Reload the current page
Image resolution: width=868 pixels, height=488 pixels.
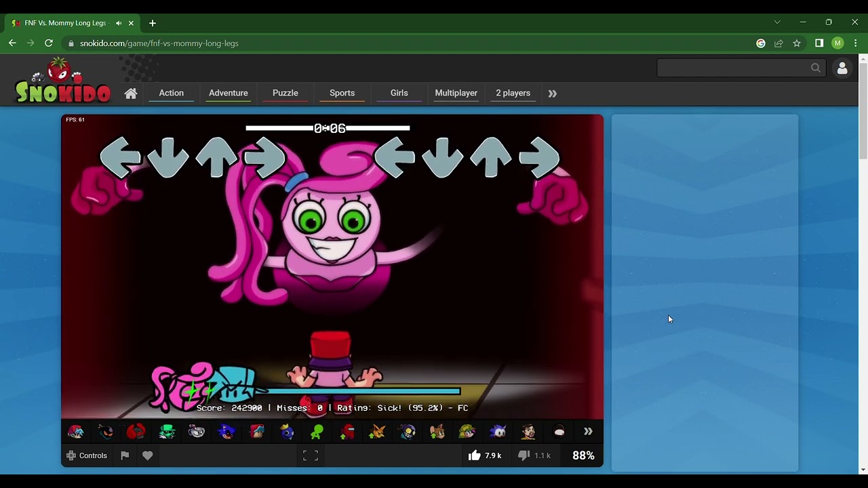49,43
